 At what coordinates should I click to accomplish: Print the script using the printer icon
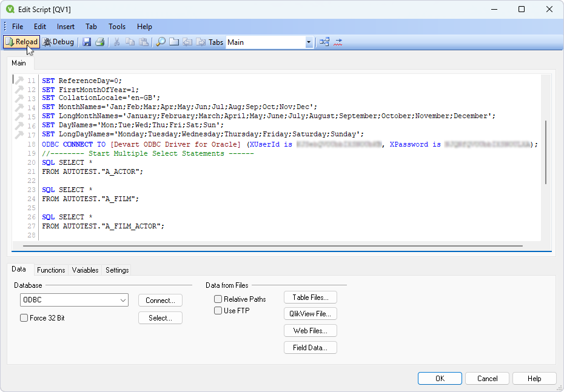click(99, 42)
